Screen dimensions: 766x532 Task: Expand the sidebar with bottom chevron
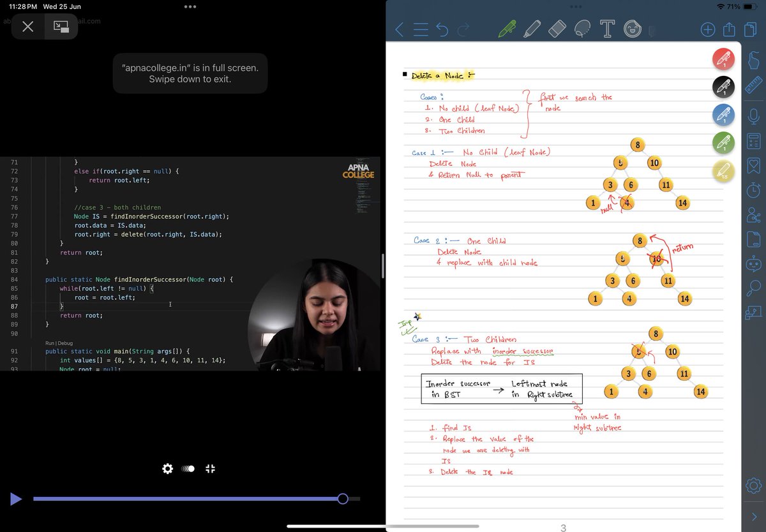(x=754, y=517)
